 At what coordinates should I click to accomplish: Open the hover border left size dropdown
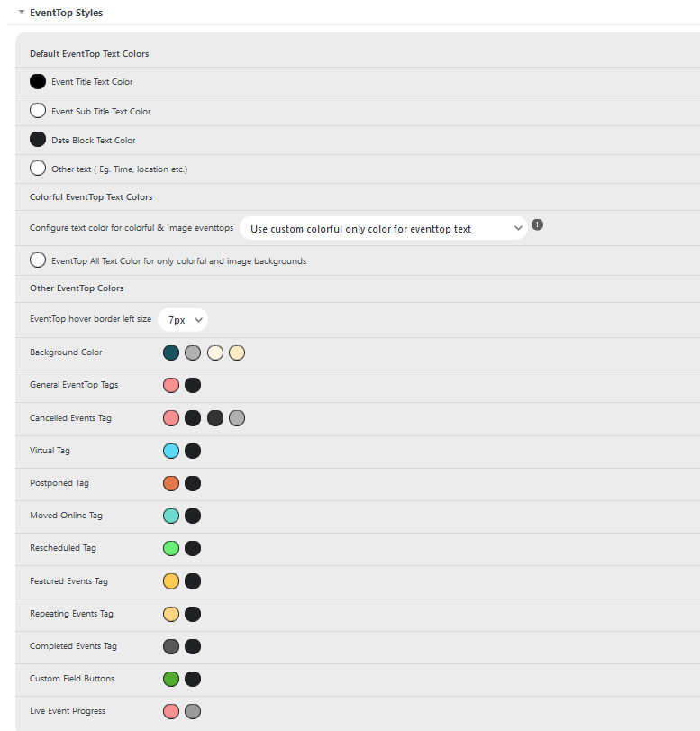(183, 320)
